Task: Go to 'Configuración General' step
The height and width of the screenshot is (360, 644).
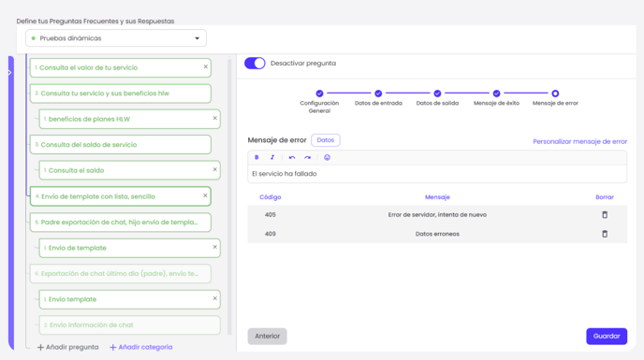Action: 319,94
